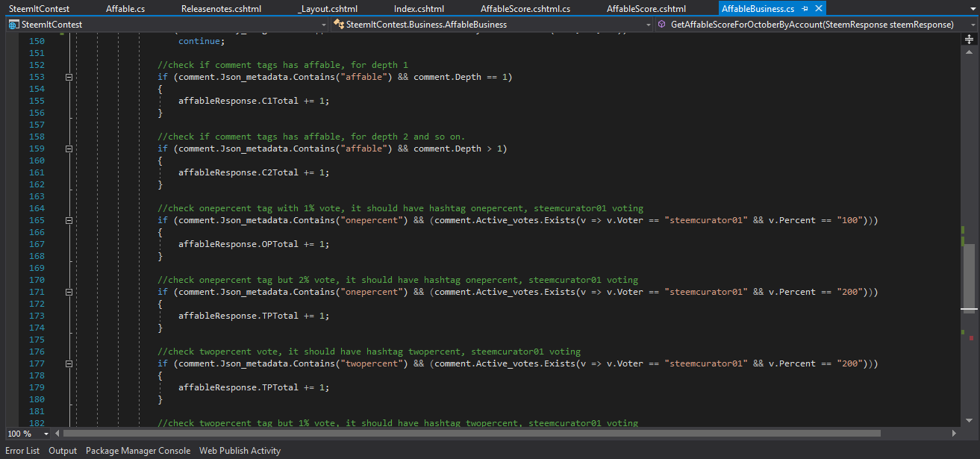
Task: Click the "onepercent" string on line 165
Action: pos(372,220)
